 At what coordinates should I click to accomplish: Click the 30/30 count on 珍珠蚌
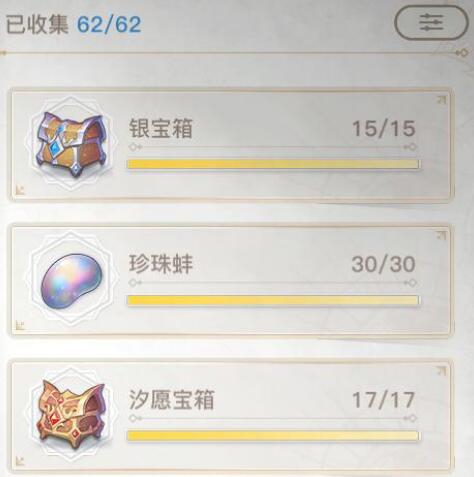(384, 264)
